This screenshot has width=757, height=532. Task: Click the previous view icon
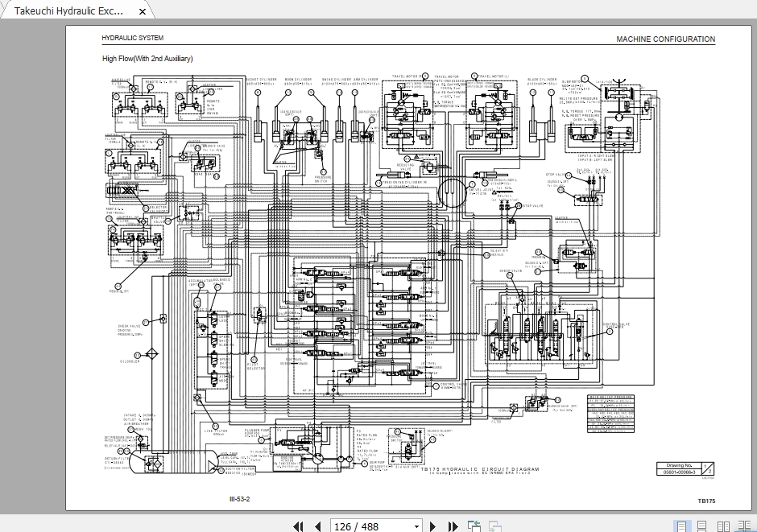tap(475, 526)
